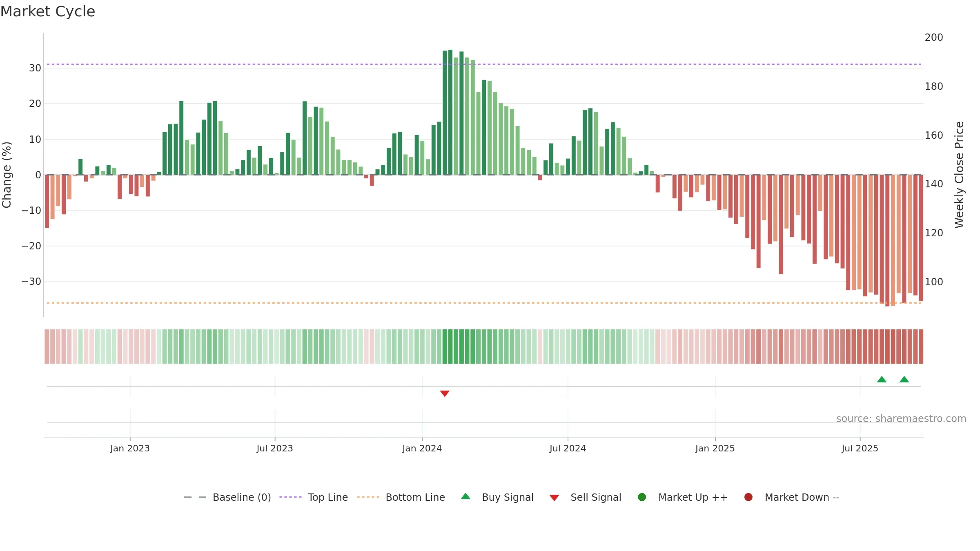Viewport: 980px width, 551px height.
Task: Toggle the Market Up ++ legend entry
Action: (683, 497)
